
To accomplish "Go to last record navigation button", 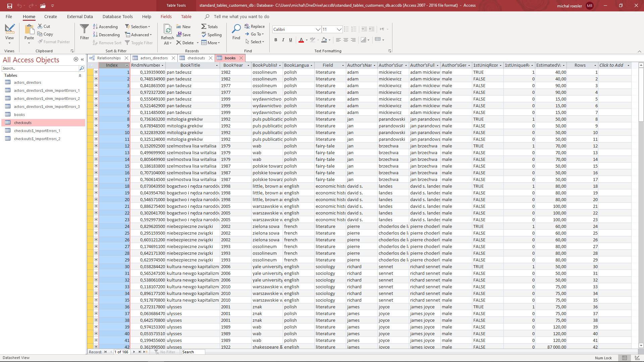I will [140, 352].
